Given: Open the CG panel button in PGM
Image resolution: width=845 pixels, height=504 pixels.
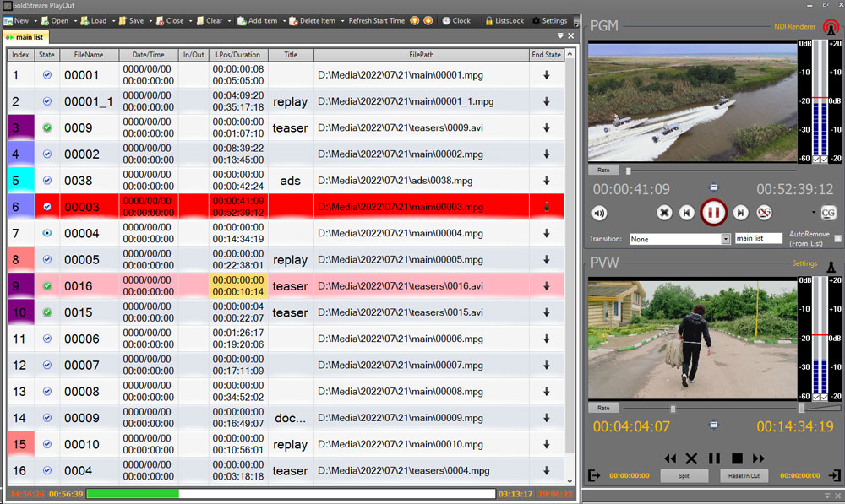Looking at the screenshot, I should coord(828,213).
